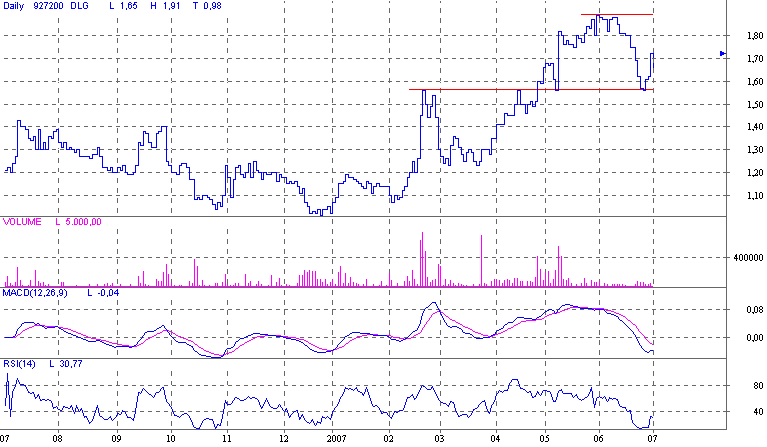Click the VOLUME panel label
Viewport: 767px width, 447px height.
pyautogui.click(x=22, y=222)
